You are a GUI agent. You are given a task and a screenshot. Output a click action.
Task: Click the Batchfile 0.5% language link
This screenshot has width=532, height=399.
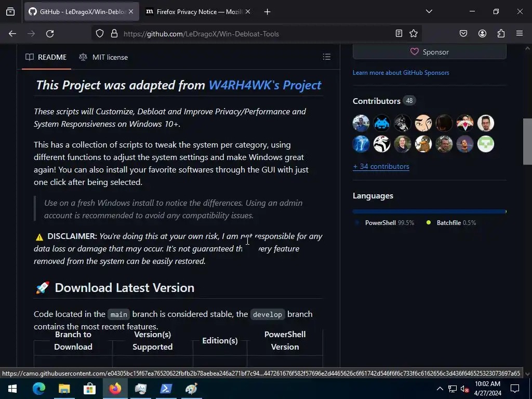(451, 222)
